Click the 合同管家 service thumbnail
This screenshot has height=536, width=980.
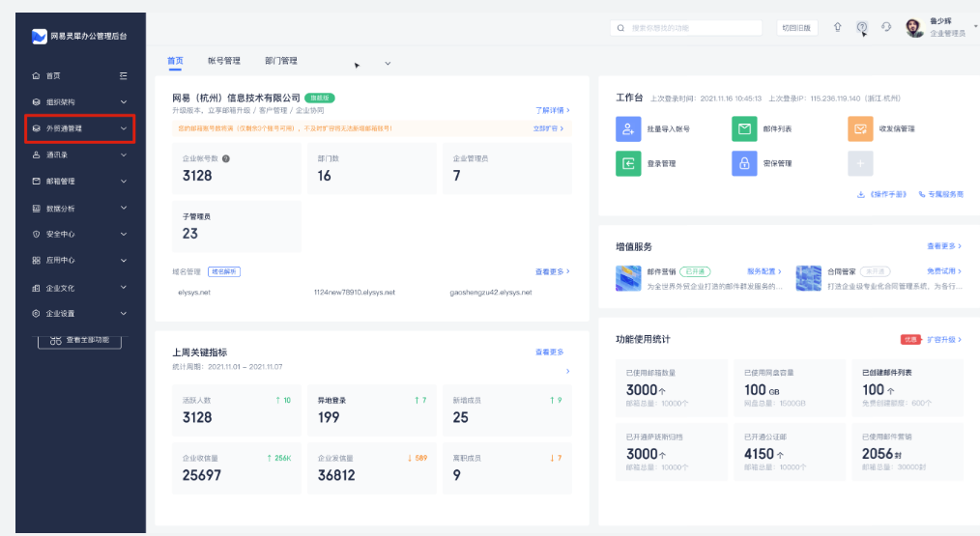[808, 278]
